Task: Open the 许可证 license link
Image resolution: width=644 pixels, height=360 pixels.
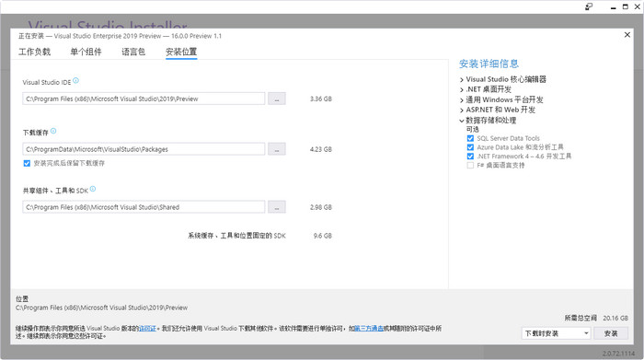Action: click(x=148, y=329)
